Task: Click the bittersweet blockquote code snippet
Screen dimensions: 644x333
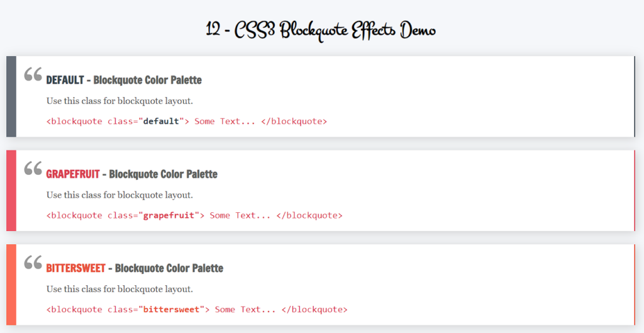Action: 197,310
